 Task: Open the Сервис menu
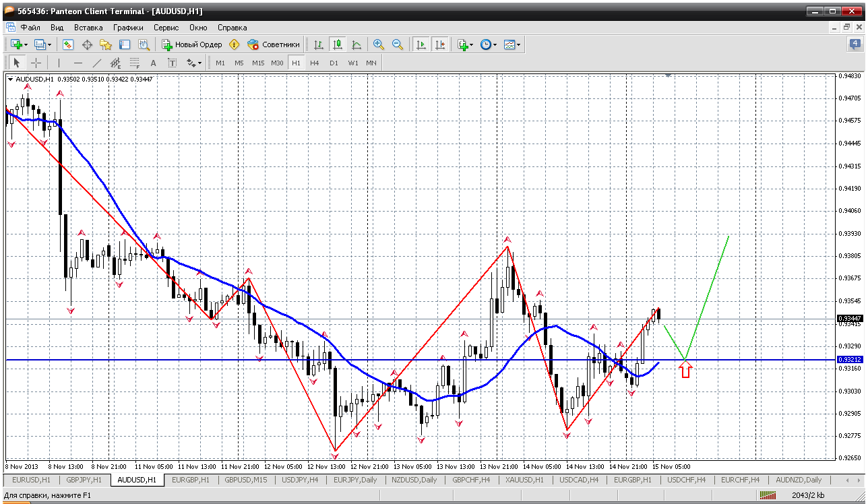pos(166,28)
